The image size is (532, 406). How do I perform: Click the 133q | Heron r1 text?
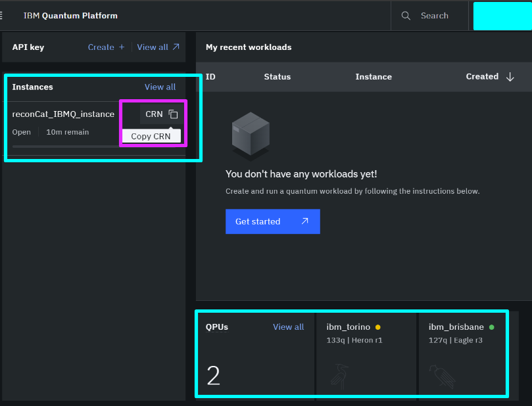point(354,340)
